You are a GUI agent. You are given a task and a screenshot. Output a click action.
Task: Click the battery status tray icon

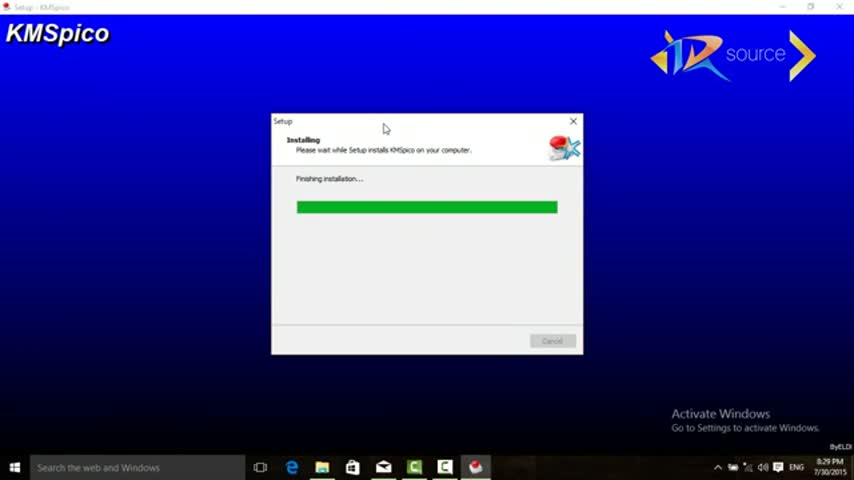click(733, 467)
